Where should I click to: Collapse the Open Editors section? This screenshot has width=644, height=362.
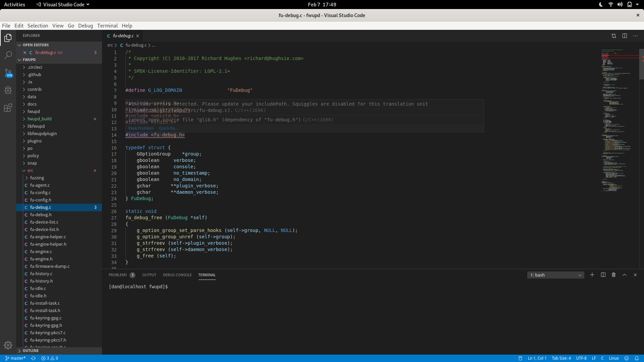point(59,45)
